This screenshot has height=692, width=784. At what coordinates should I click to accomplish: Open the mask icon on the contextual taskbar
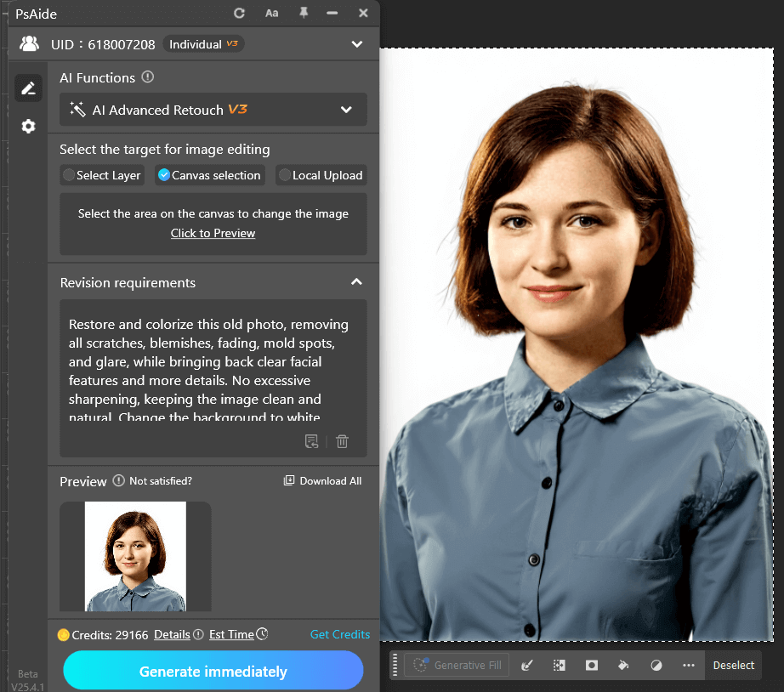pos(591,665)
